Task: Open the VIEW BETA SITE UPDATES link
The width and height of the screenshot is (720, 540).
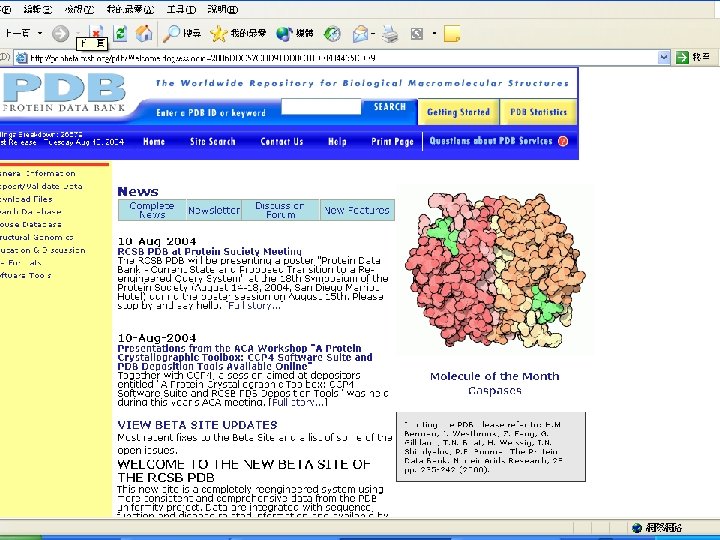Action: click(197, 425)
